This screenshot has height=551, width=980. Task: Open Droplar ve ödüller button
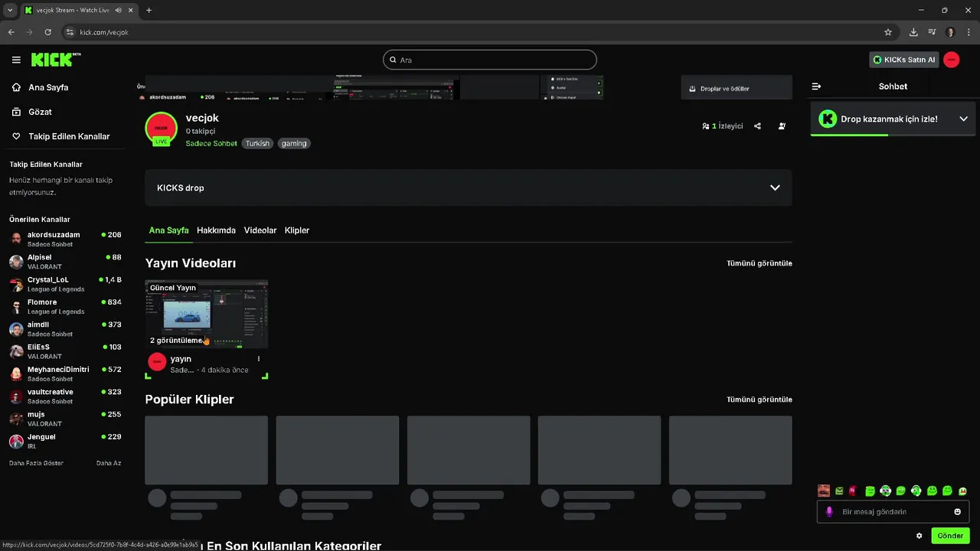click(737, 89)
